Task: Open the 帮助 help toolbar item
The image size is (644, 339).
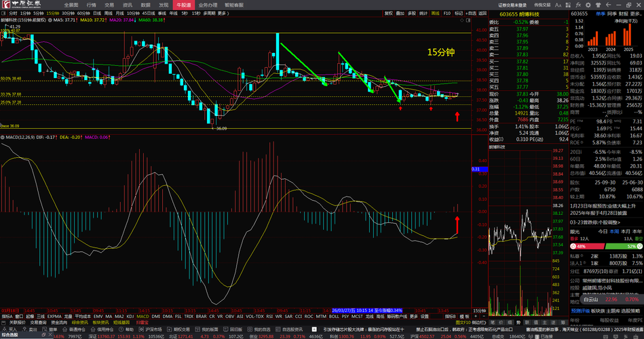Action: click(x=126, y=330)
